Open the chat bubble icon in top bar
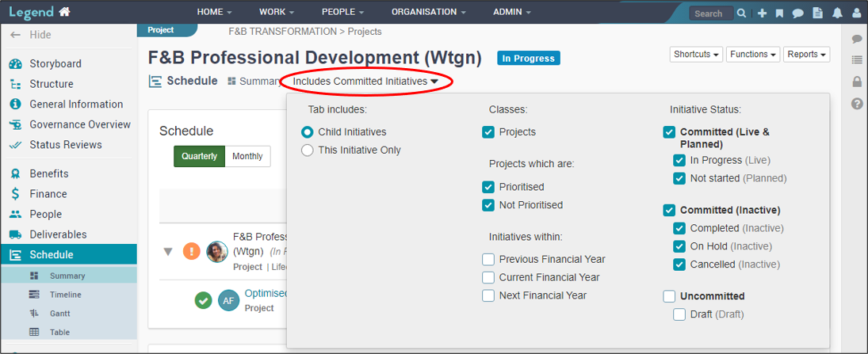 797,13
